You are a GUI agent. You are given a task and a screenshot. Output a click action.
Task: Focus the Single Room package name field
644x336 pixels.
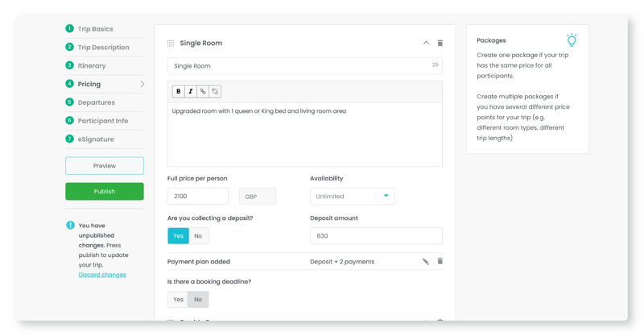pyautogui.click(x=305, y=66)
